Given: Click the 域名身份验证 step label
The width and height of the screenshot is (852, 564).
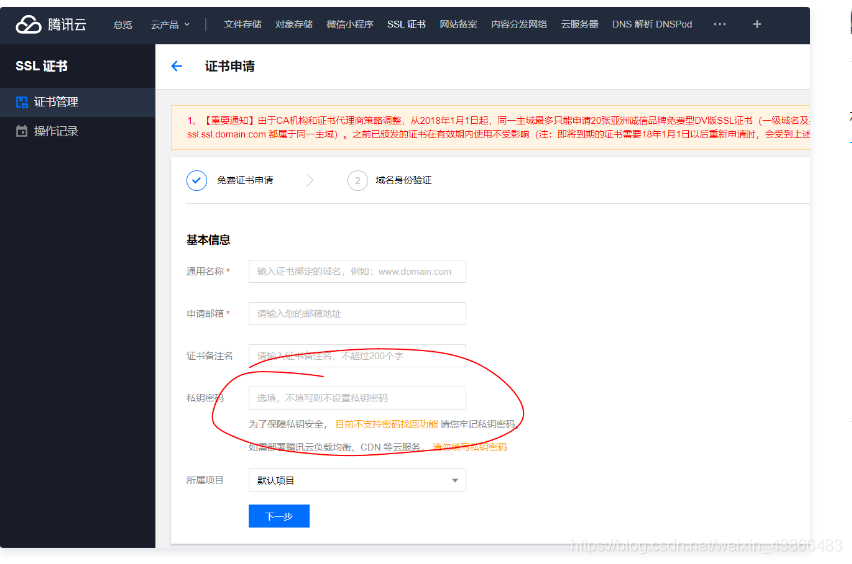Looking at the screenshot, I should click(403, 180).
